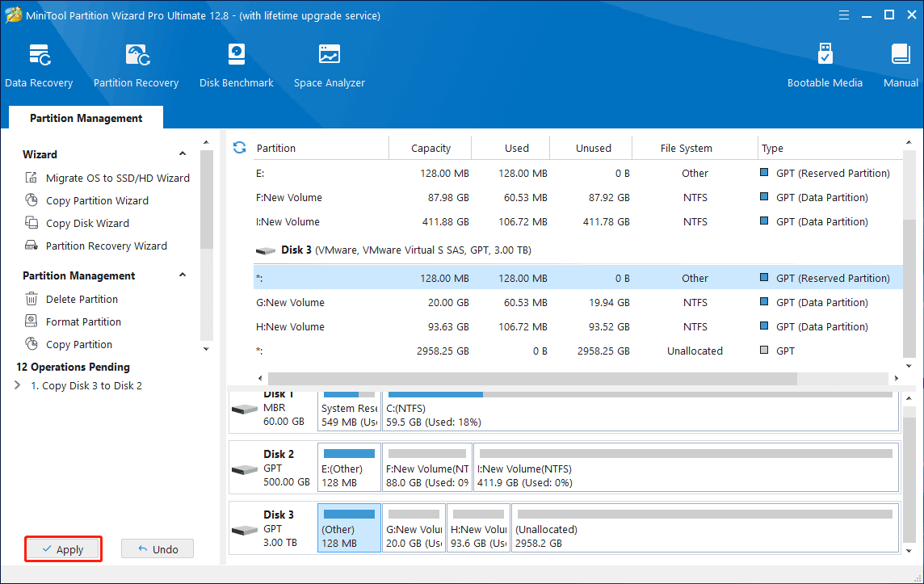Open the hamburger menu in the title bar
This screenshot has width=924, height=584.
(x=844, y=15)
